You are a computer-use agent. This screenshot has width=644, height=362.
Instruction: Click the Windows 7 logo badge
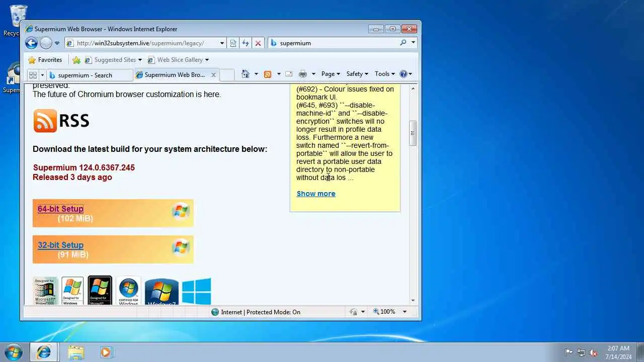162,292
